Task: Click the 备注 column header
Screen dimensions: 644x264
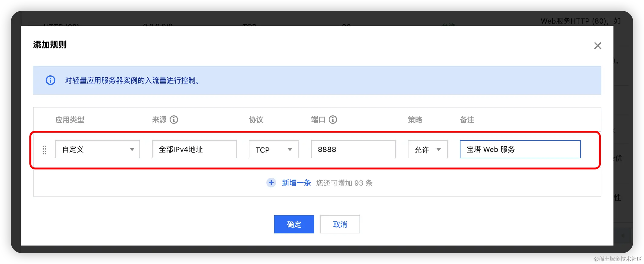Action: pos(467,120)
